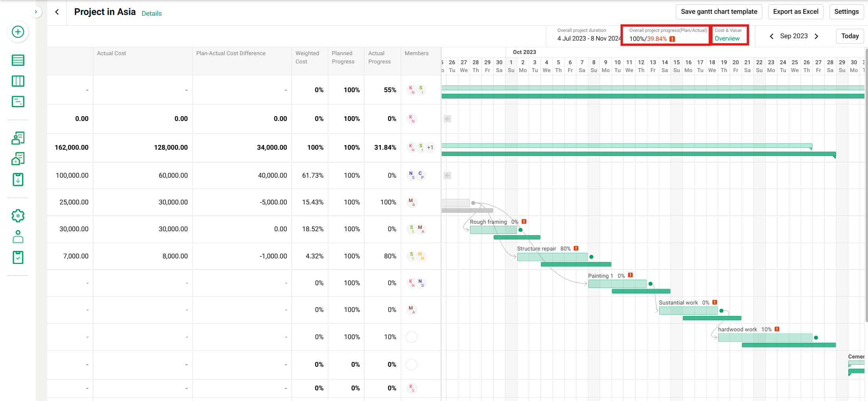This screenshot has width=868, height=401.
Task: Click the back arrow beside Project in Asia
Action: point(57,12)
